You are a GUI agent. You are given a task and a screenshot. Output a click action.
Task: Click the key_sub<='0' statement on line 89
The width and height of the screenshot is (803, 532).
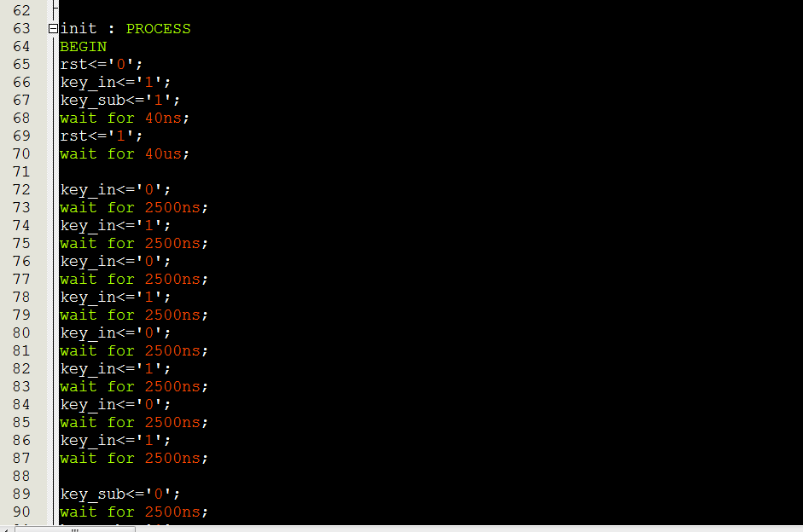pos(119,494)
